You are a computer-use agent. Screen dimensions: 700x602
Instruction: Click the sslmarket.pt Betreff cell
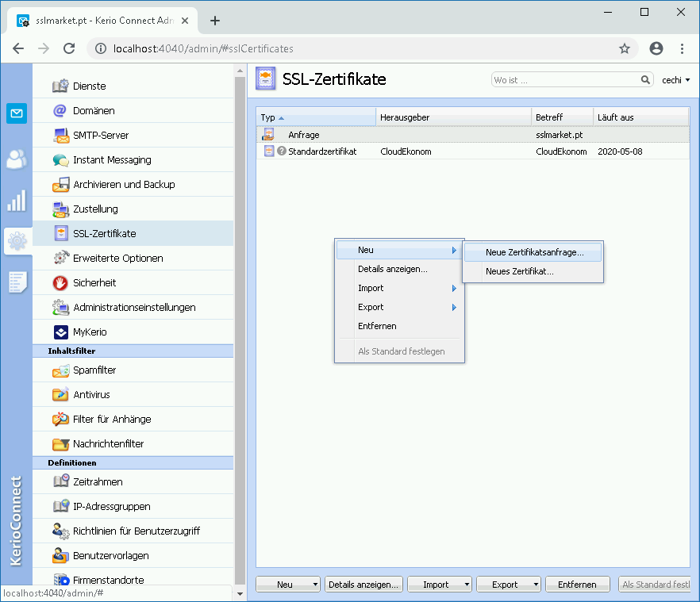(x=560, y=135)
